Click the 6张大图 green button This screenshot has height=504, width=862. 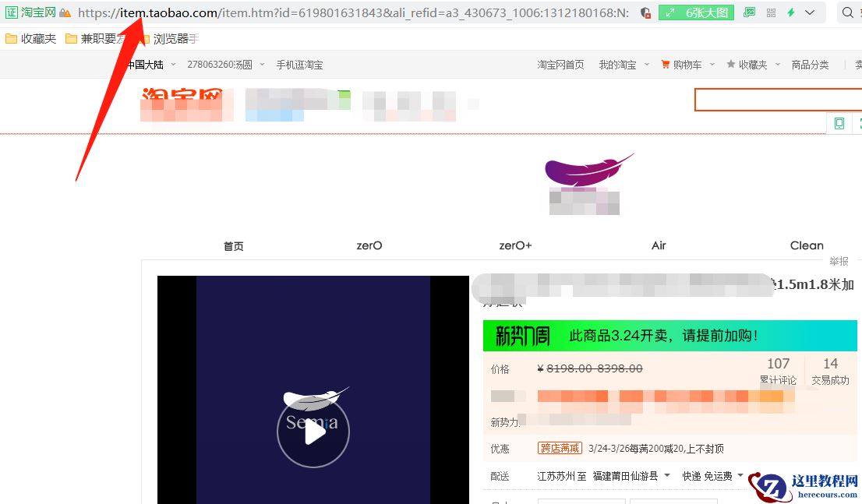point(695,12)
